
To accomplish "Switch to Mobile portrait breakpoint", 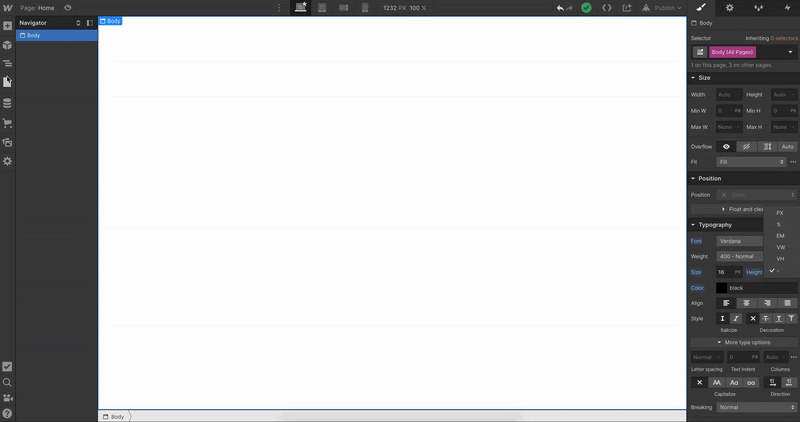I will [365, 8].
